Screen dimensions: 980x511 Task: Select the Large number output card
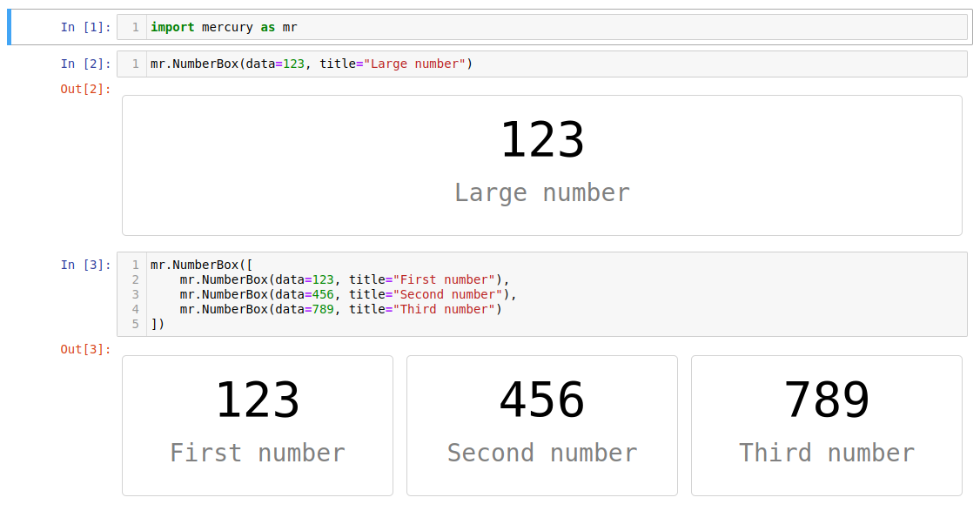[x=541, y=165]
